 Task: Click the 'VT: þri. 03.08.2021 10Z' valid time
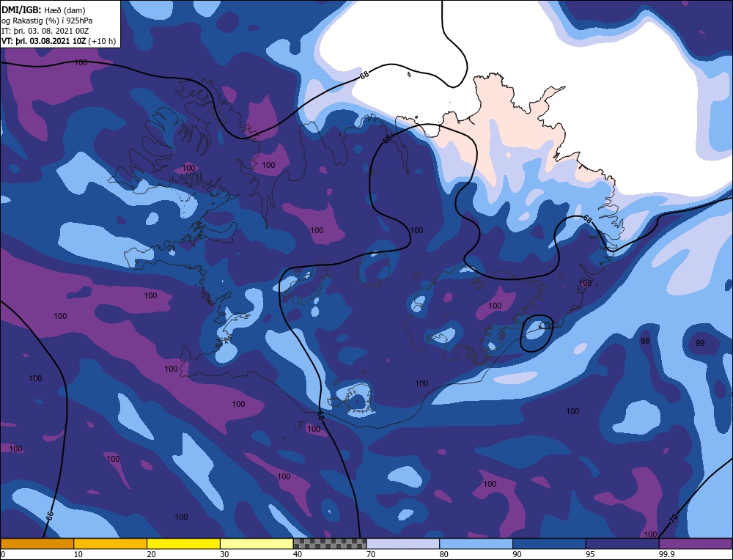point(45,41)
